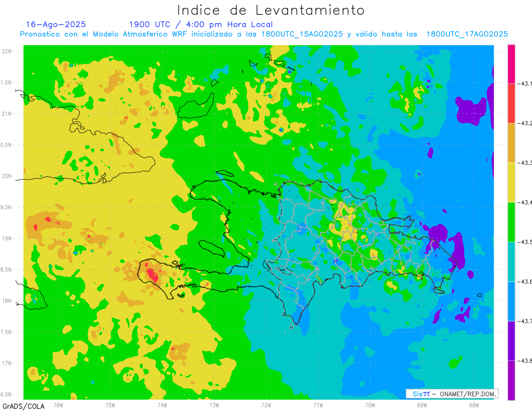Click the 17N latitude label
The image size is (532, 411).
(7, 363)
